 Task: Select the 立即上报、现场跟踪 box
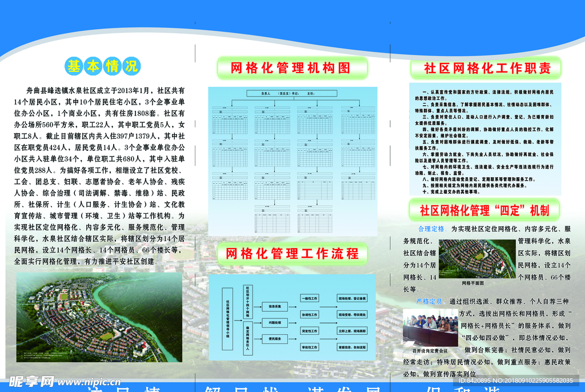click(352, 331)
